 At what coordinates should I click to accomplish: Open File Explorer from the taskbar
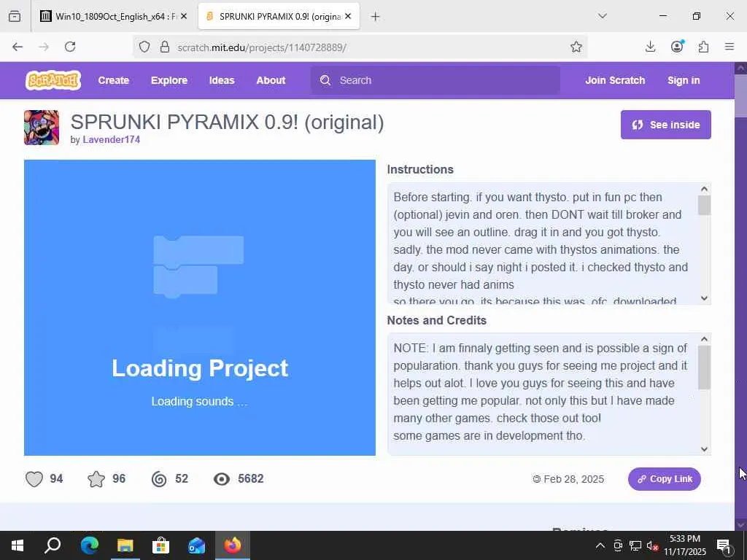pyautogui.click(x=125, y=545)
